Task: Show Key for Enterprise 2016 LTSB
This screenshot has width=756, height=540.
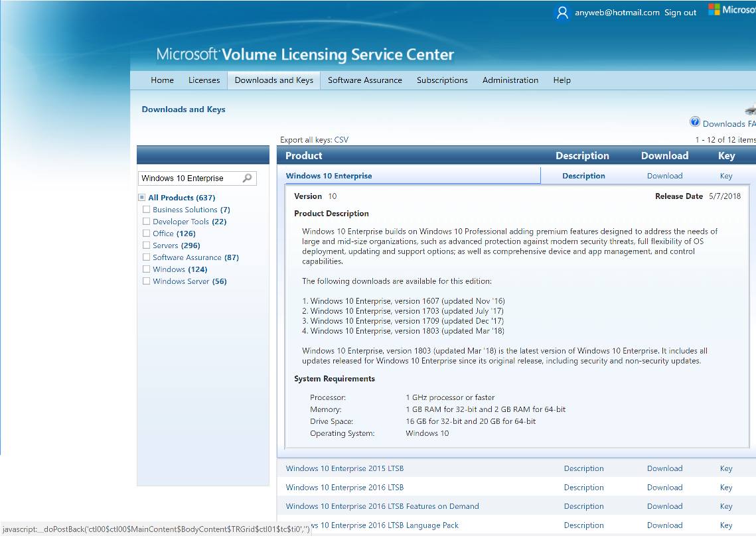Action: [x=726, y=488]
